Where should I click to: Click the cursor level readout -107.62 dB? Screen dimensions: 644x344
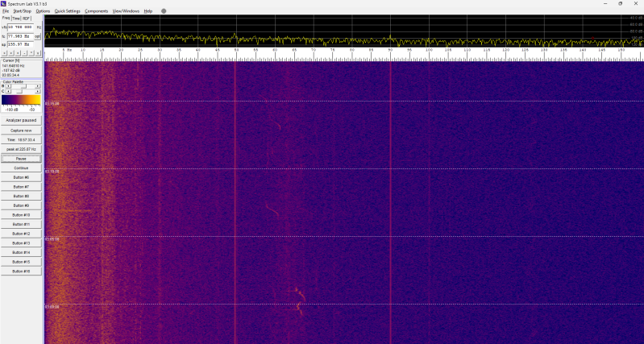tap(11, 70)
